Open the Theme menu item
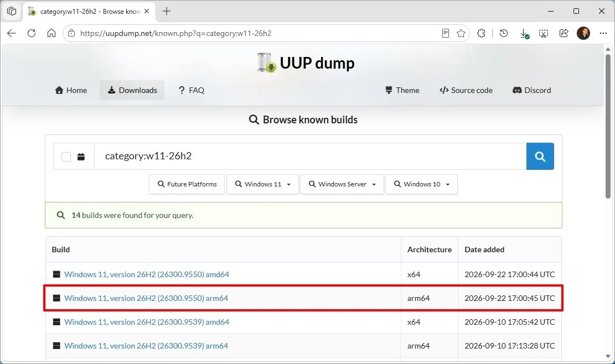 [x=402, y=90]
